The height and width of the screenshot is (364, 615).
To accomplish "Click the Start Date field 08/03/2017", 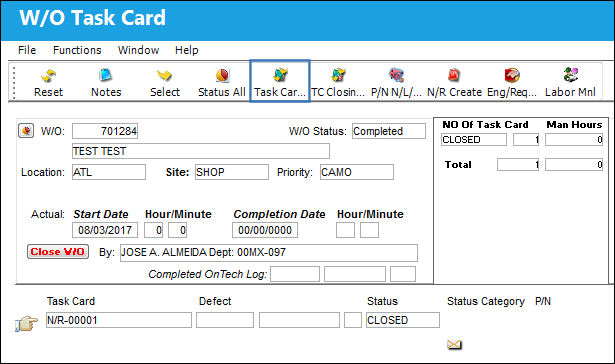I will point(105,230).
